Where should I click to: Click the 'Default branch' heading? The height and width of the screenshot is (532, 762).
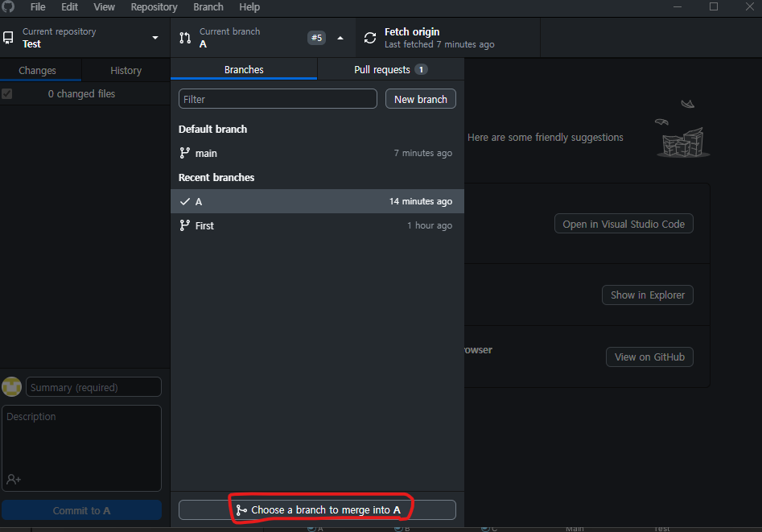(212, 130)
